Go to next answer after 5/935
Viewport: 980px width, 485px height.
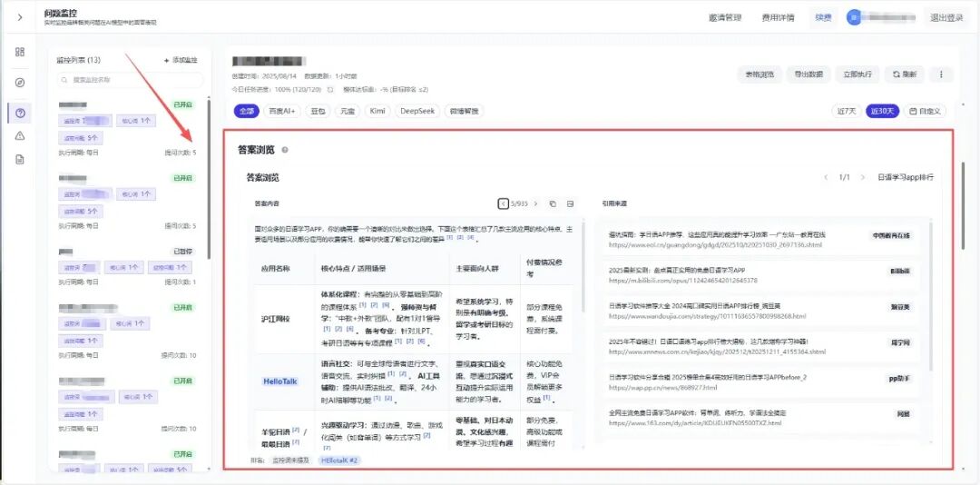tap(535, 203)
